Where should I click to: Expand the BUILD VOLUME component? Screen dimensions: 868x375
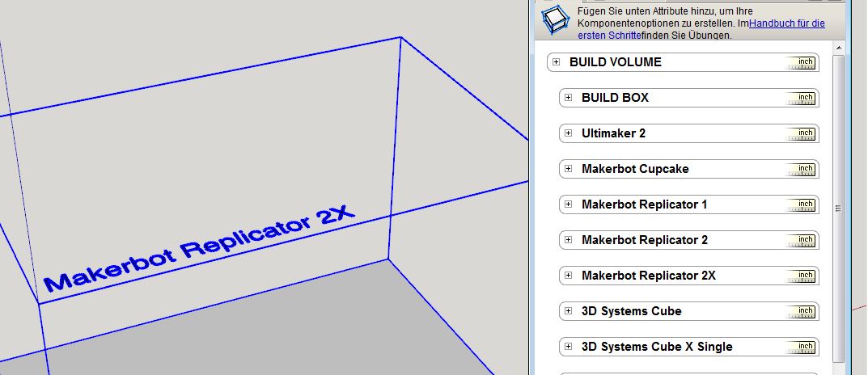(x=556, y=62)
